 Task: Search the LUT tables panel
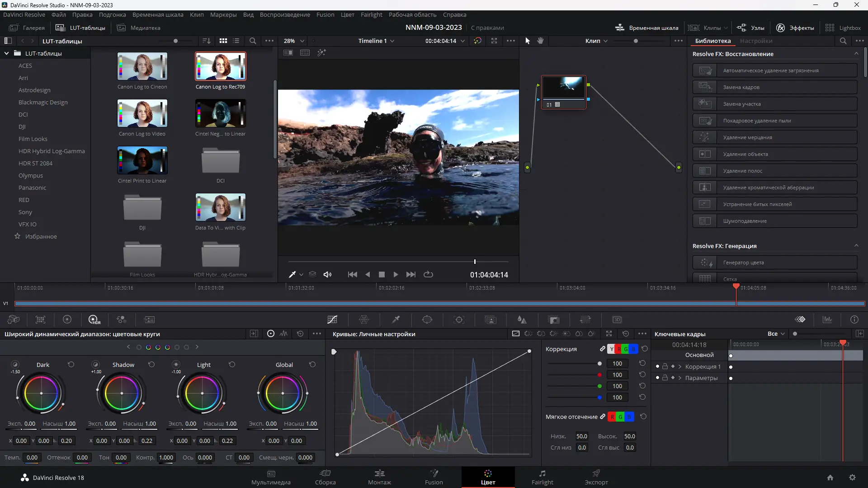tap(253, 41)
